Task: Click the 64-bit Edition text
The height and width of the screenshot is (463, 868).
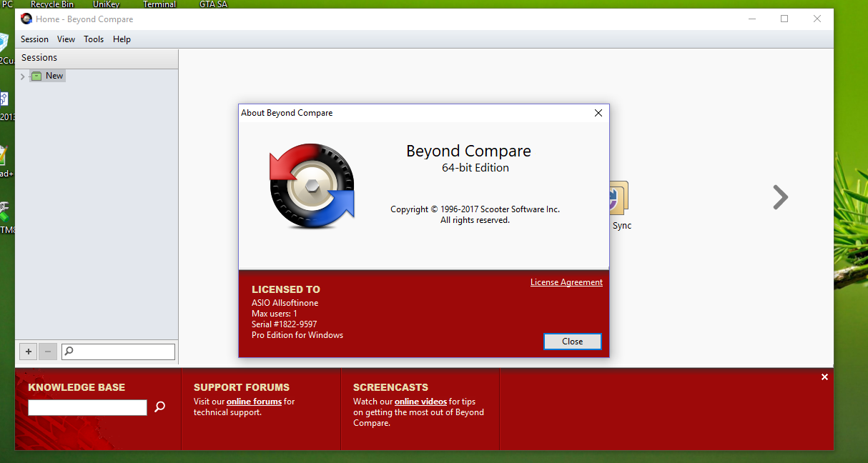Action: [x=475, y=168]
